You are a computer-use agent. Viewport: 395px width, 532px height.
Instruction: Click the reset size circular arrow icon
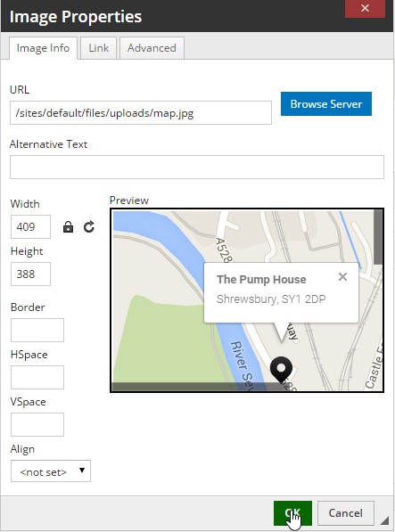[89, 227]
